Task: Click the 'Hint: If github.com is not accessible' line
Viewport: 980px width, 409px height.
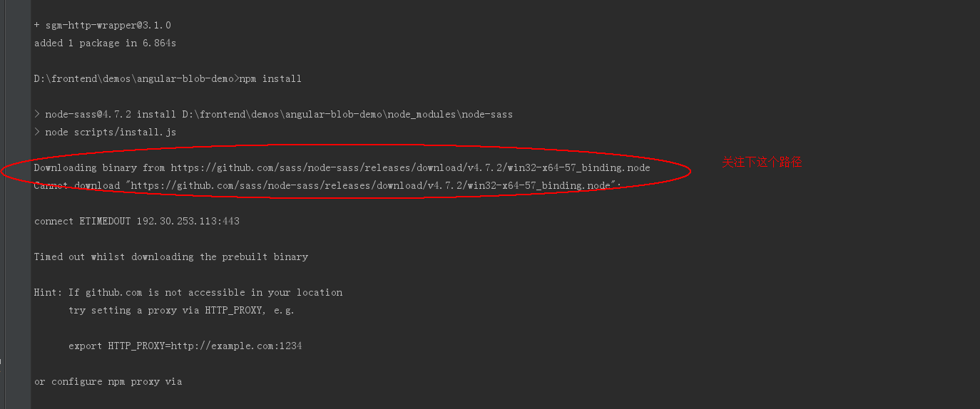Action: [188, 293]
